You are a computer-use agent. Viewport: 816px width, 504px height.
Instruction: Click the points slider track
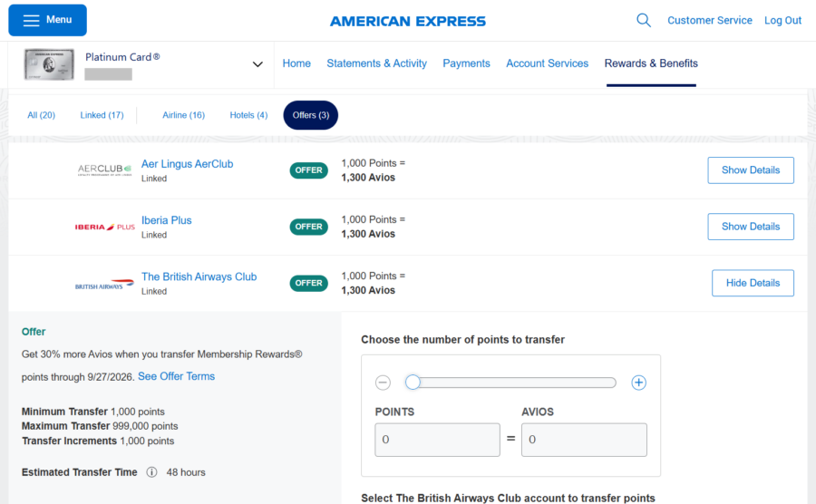pyautogui.click(x=510, y=383)
